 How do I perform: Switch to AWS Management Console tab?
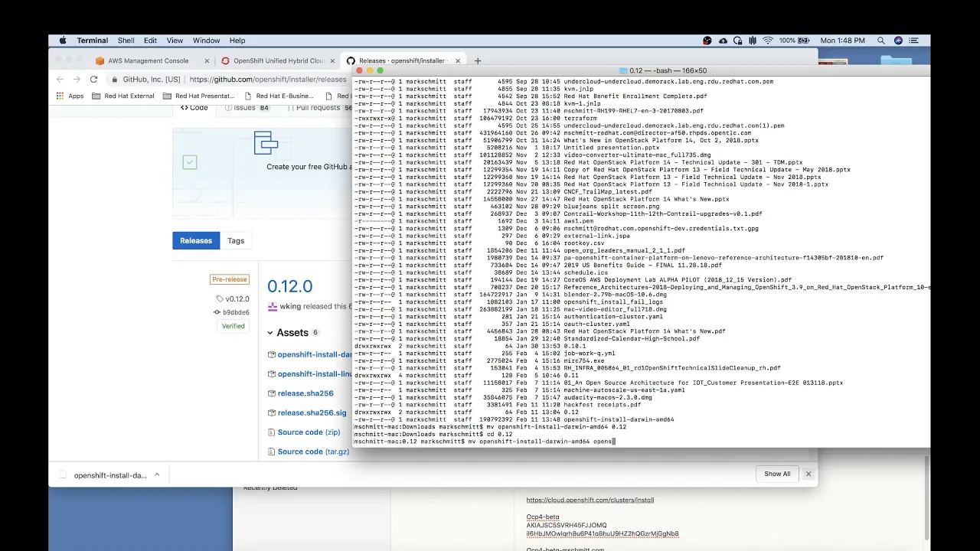click(148, 60)
